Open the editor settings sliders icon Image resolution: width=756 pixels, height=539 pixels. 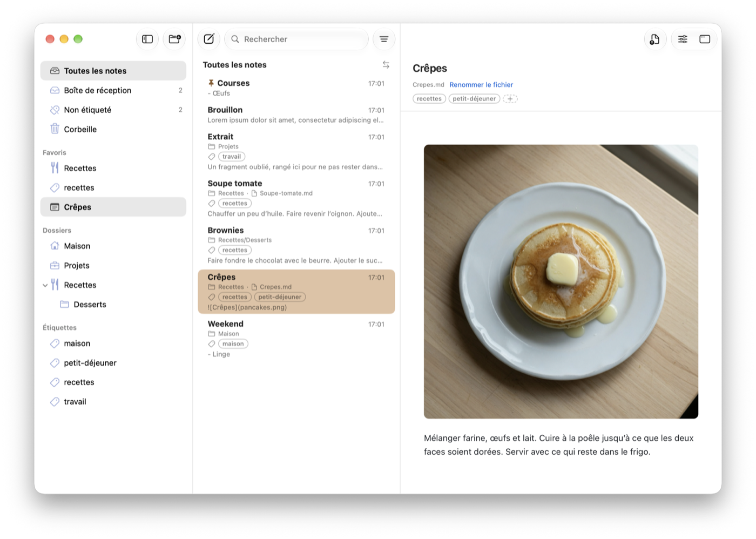(x=683, y=39)
